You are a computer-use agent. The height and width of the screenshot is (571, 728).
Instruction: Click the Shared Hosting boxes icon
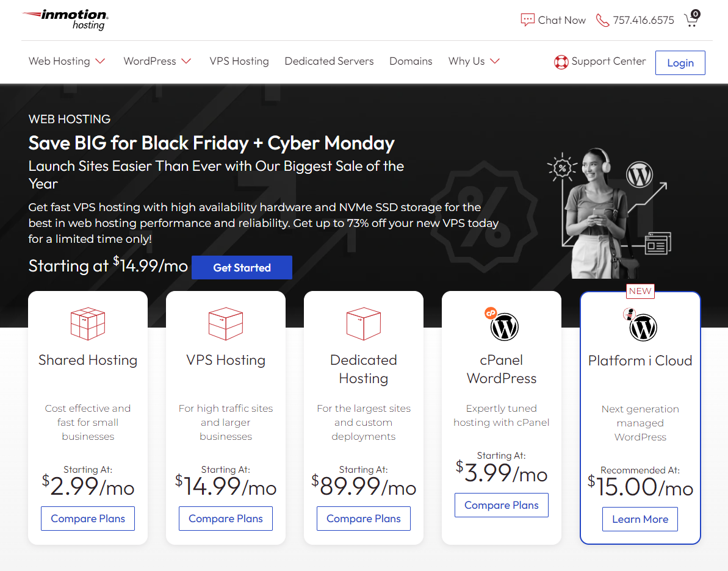(x=88, y=323)
